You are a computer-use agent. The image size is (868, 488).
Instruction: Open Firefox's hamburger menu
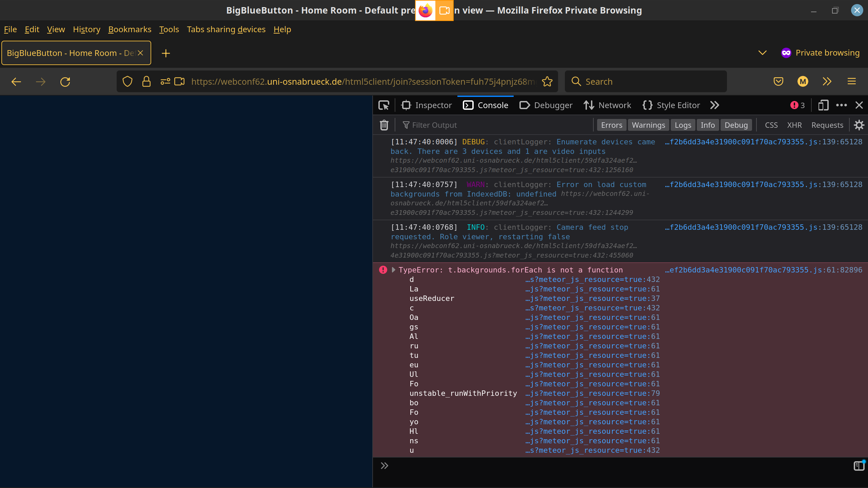pyautogui.click(x=851, y=81)
